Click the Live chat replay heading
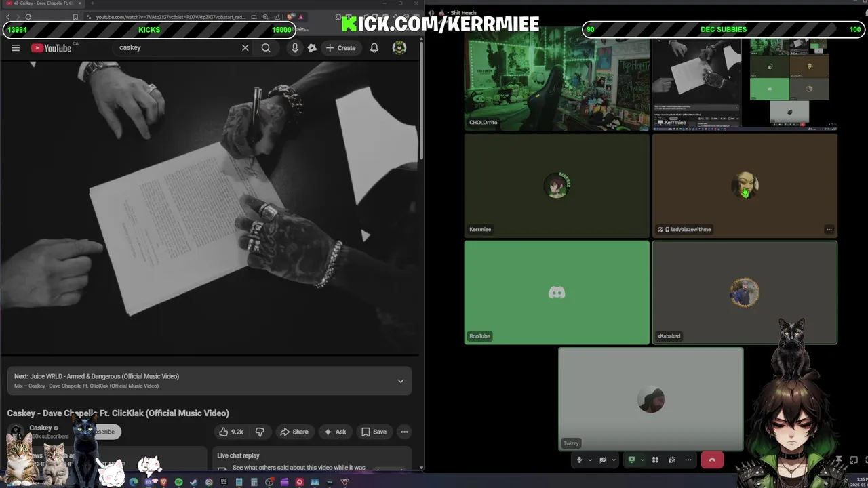868x488 pixels. (239, 455)
